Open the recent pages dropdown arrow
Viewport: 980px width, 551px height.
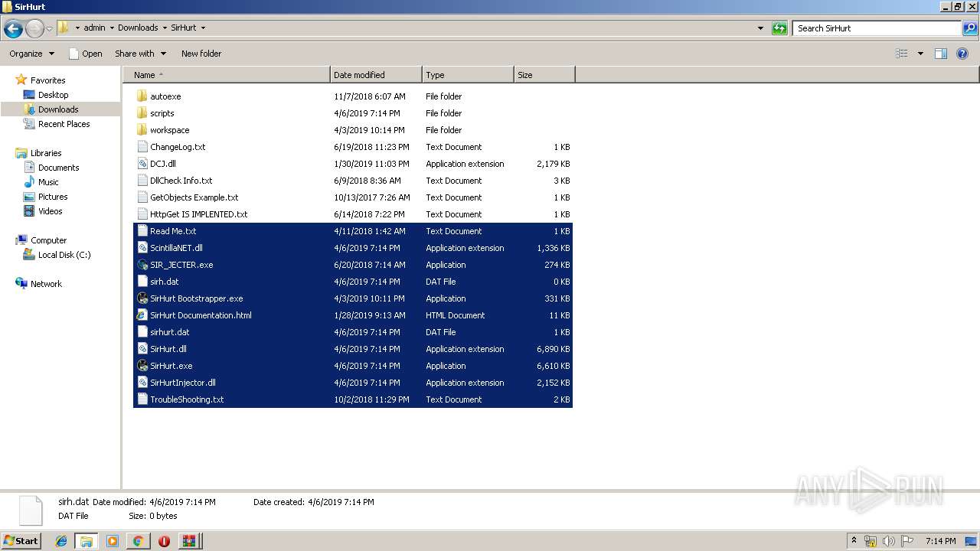(49, 29)
